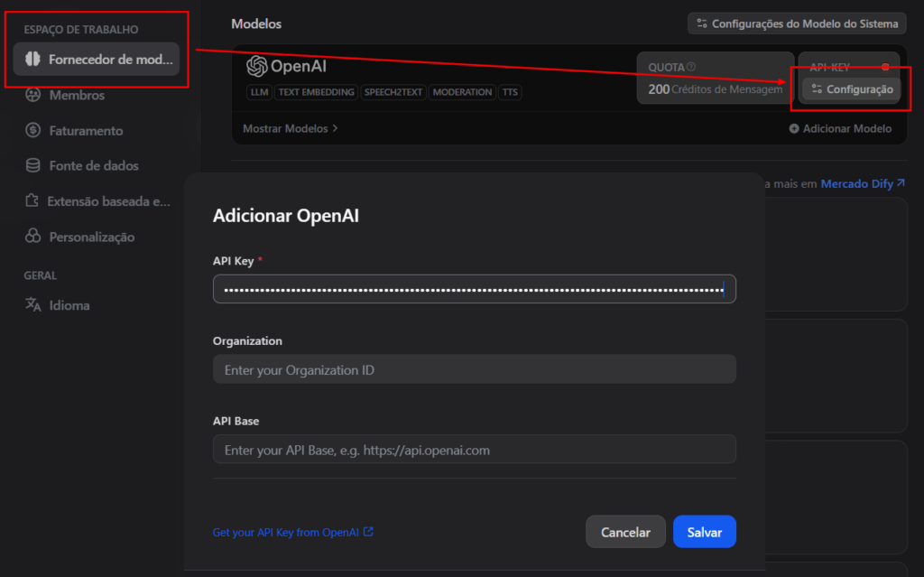Click the GERAL section label
Viewport: 924px width, 577px height.
[41, 275]
